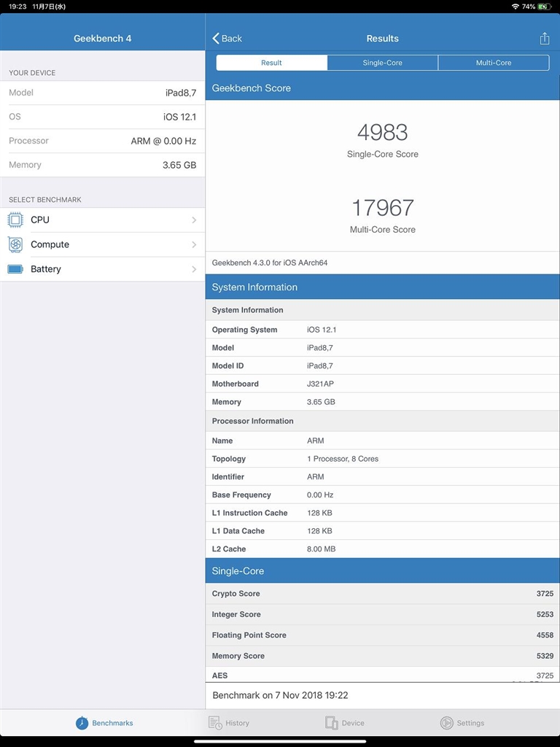
Task: Click the Identifier row showing ARM
Action: [382, 477]
